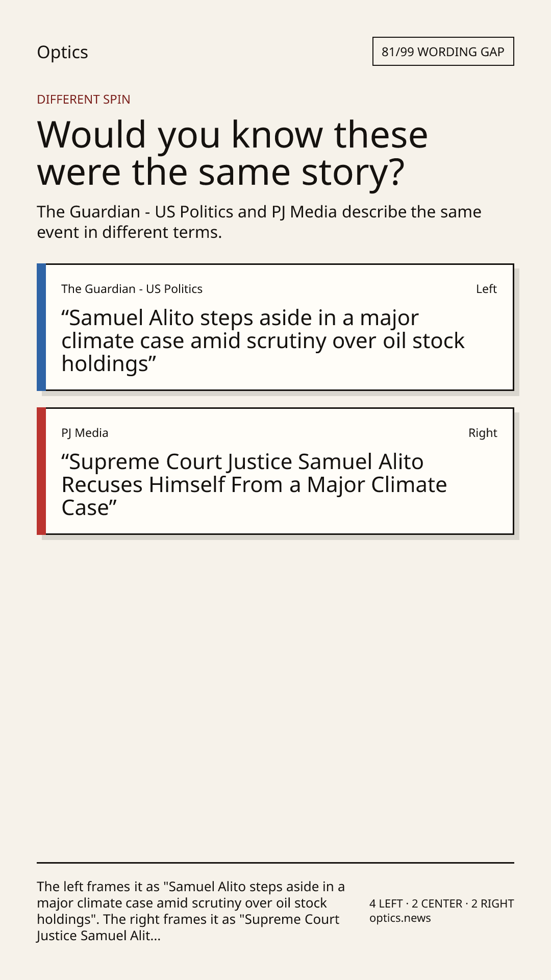
Task: Select the 81/99 Wording Gap badge
Action: click(443, 52)
